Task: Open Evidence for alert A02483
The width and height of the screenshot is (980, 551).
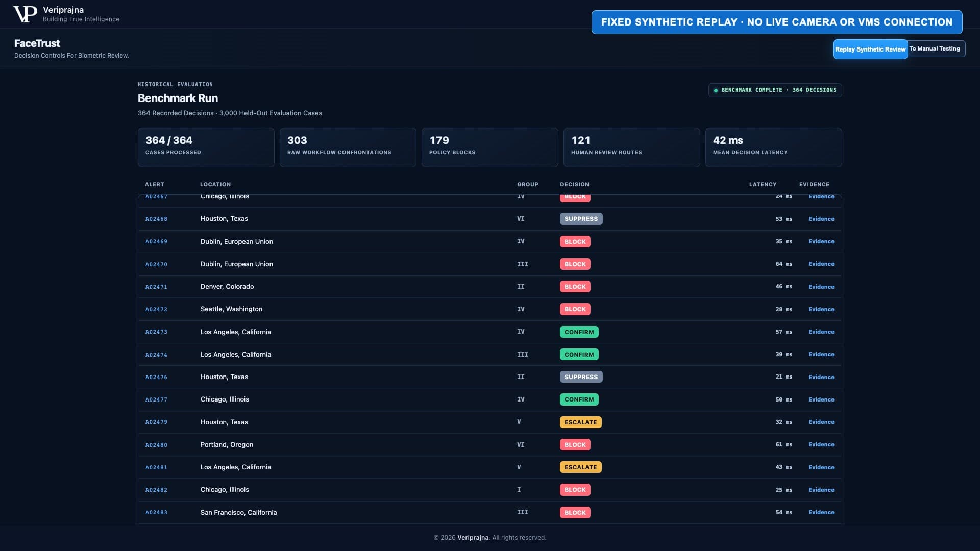Action: pos(821,512)
